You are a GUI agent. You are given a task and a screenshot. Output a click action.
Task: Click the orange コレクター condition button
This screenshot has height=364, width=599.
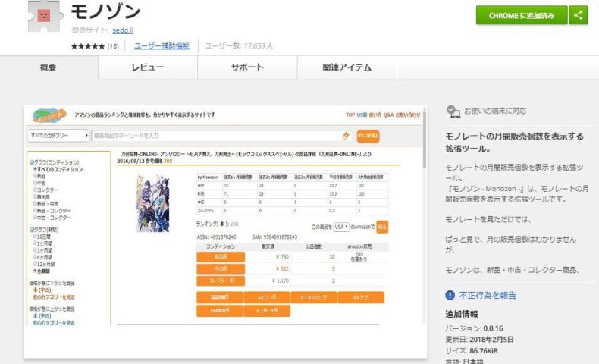(221, 281)
